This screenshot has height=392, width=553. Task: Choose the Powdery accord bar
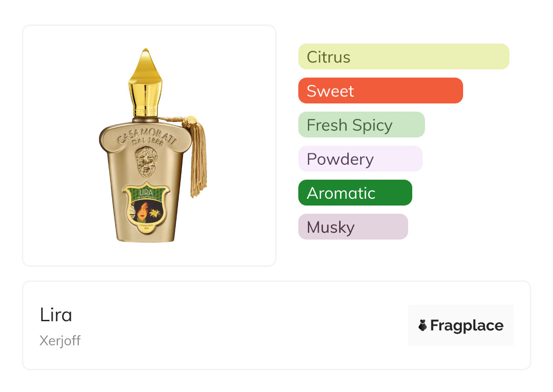coord(360,159)
